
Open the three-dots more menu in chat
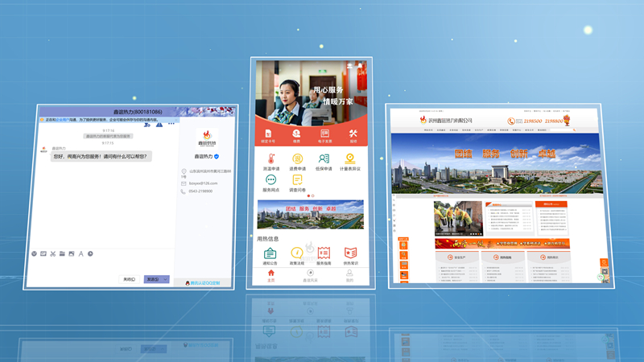click(x=171, y=124)
